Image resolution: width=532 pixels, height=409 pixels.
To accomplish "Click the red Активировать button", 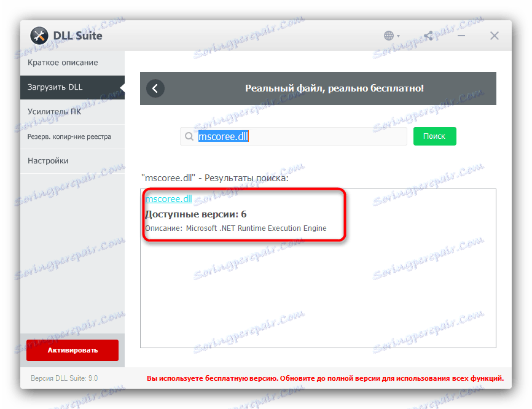I will [72, 350].
